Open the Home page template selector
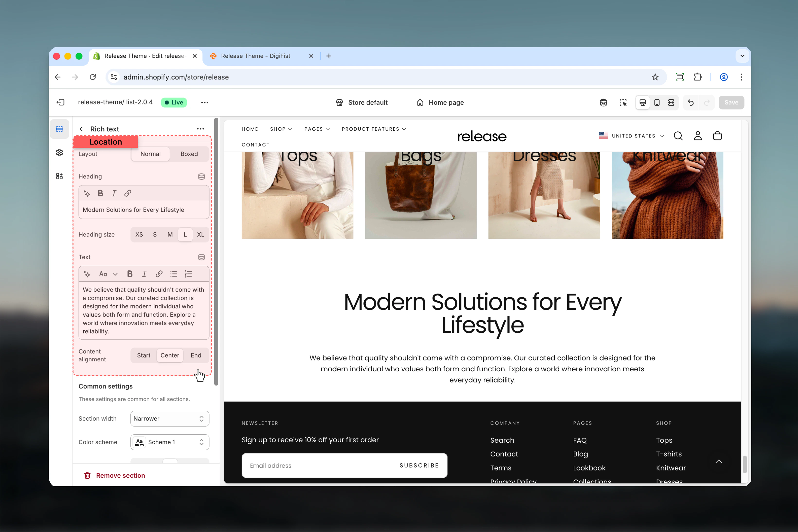Screen dimensions: 798x532 click(440, 102)
